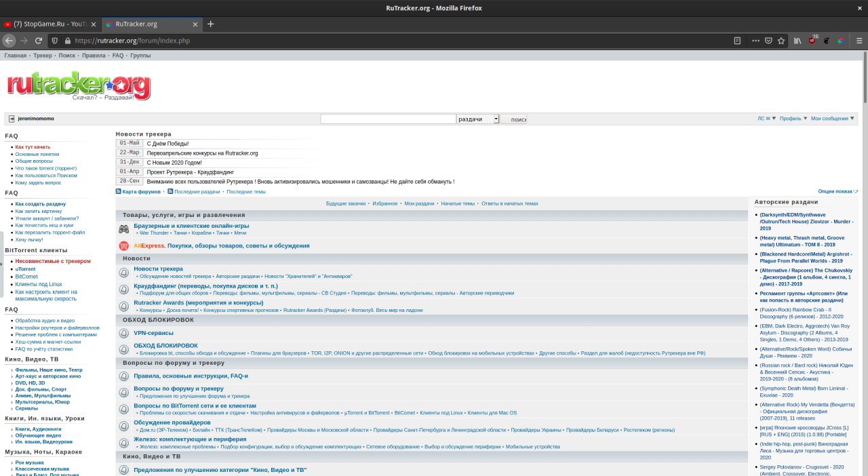Image resolution: width=868 pixels, height=476 pixels.
Task: Click game controller icon for browser games
Action: coord(124,229)
